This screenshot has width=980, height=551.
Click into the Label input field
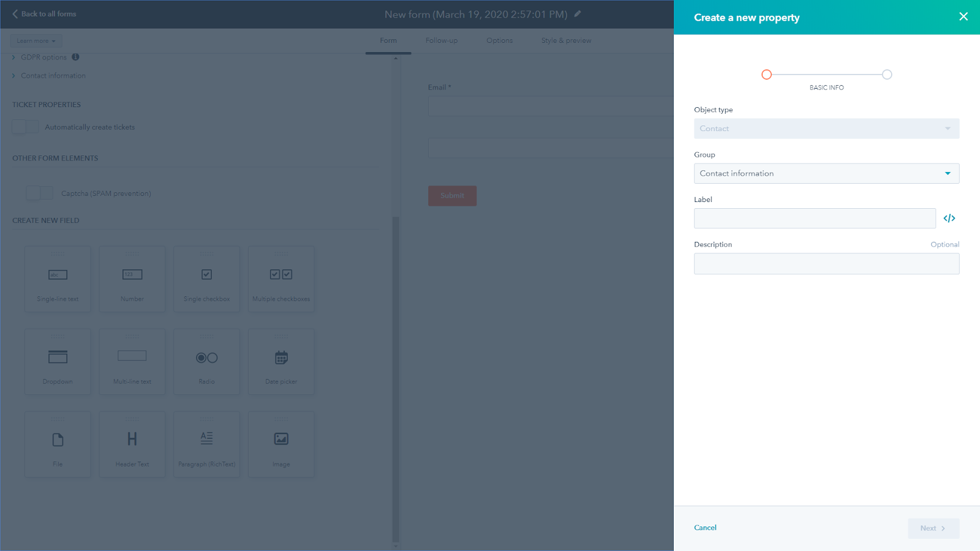pos(815,219)
